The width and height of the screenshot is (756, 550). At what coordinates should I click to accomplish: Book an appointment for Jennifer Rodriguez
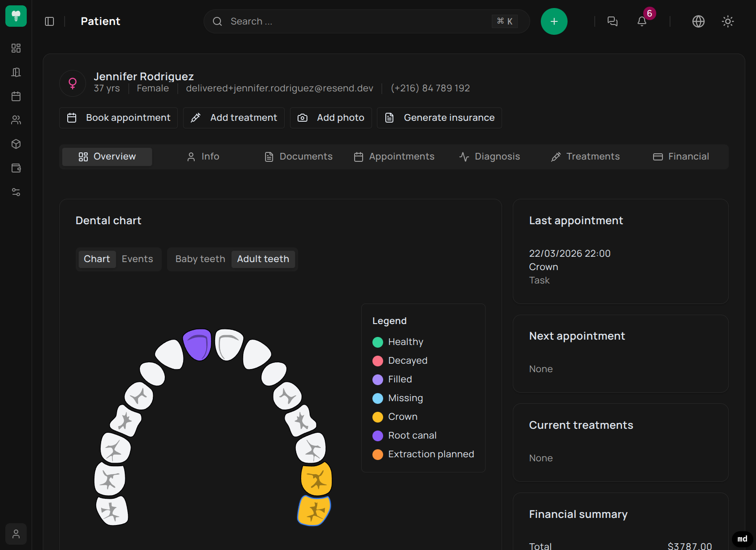[x=118, y=118]
